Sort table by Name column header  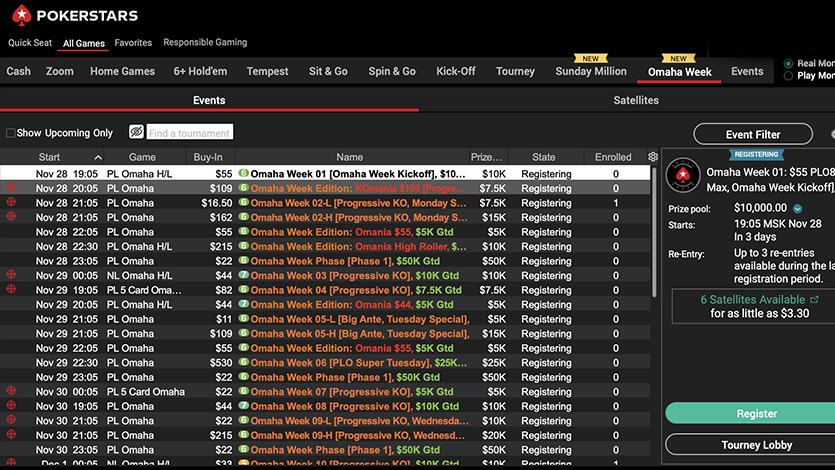tap(349, 157)
